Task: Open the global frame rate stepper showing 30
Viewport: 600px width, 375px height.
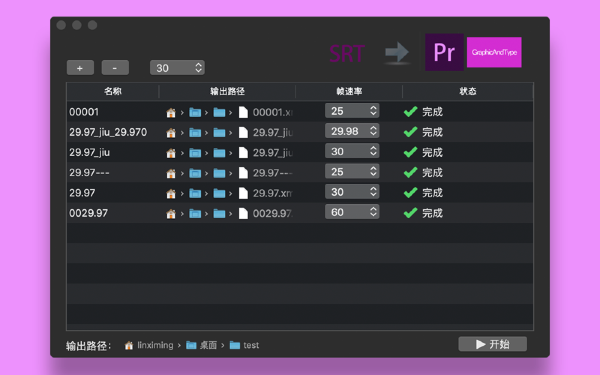Action: click(x=177, y=68)
